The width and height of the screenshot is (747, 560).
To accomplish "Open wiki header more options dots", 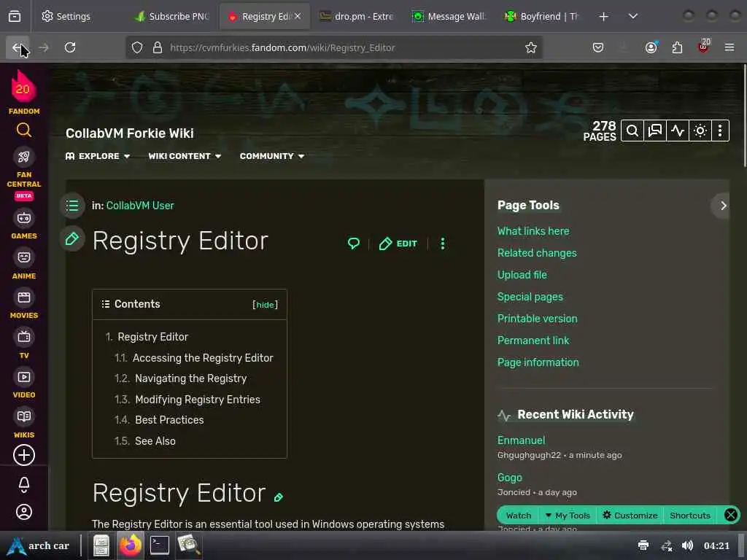I will point(720,131).
